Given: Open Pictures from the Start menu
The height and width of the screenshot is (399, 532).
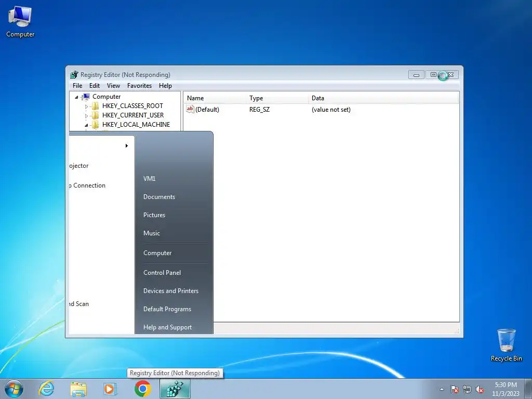Looking at the screenshot, I should click(154, 215).
